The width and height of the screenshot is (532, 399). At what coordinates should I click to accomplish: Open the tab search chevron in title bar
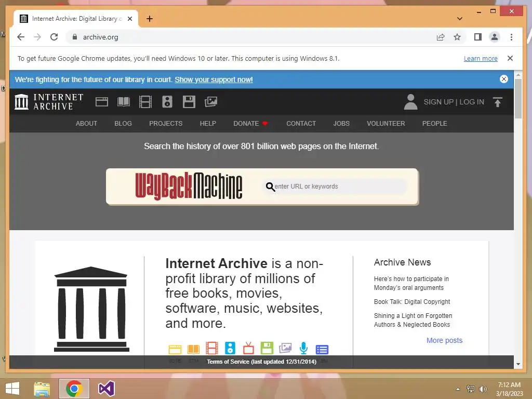[x=459, y=19]
